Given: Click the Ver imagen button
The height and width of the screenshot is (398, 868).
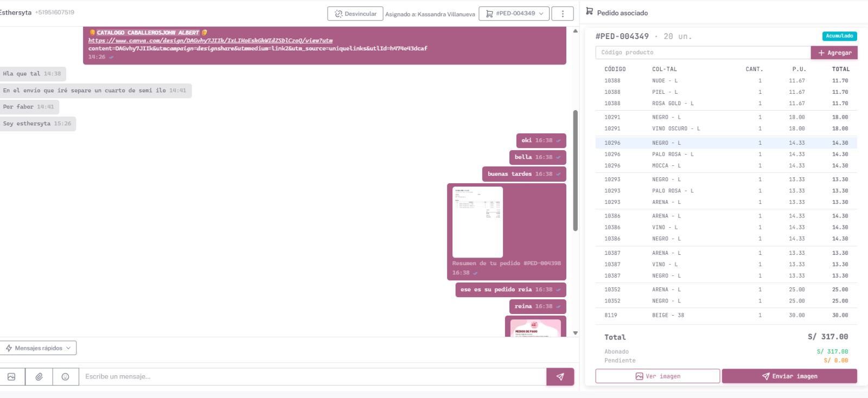Looking at the screenshot, I should pyautogui.click(x=658, y=376).
